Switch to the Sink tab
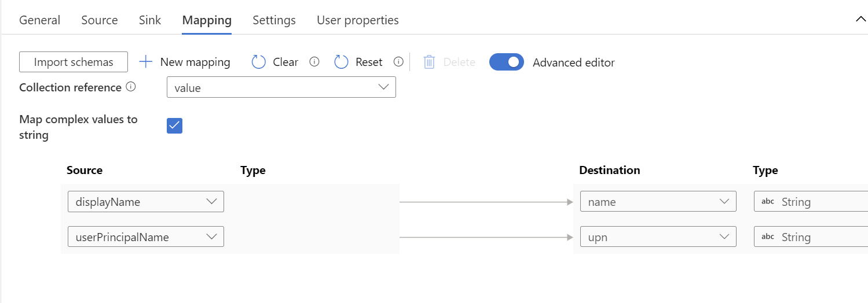The height and width of the screenshot is (303, 868). pyautogui.click(x=150, y=20)
